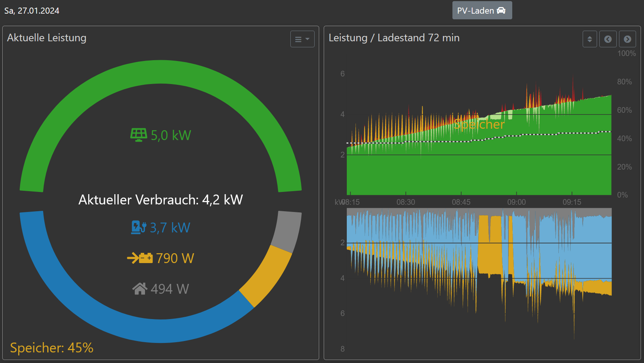Click the PV-Laden car button
The height and width of the screenshot is (363, 644).
(x=482, y=11)
